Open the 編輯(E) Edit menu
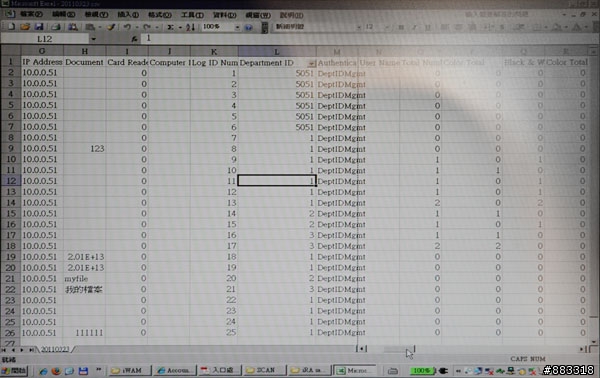600x378 pixels. pos(64,15)
